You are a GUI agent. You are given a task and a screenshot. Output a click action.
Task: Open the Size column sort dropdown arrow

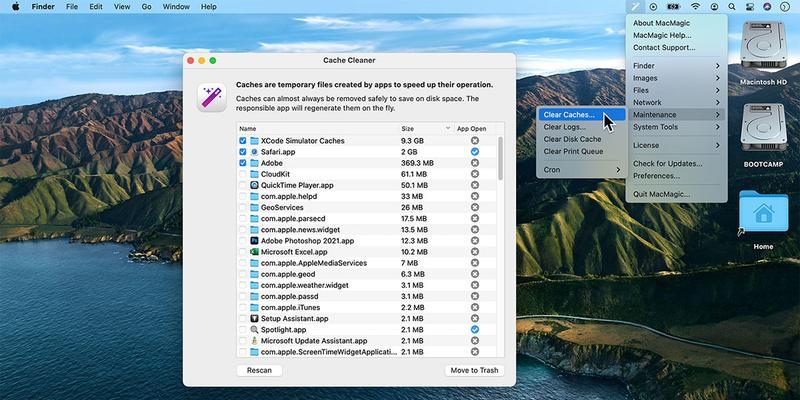point(447,129)
